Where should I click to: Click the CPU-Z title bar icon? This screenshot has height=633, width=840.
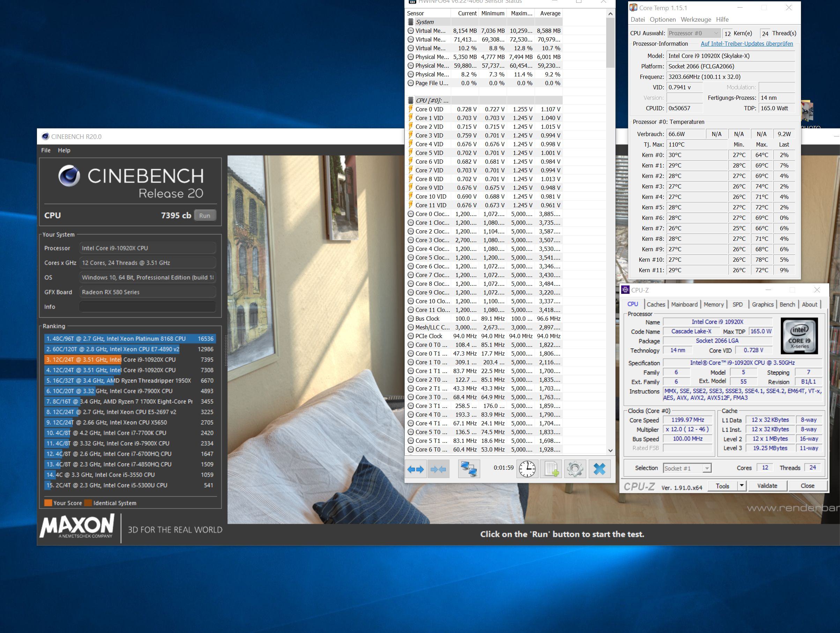625,290
